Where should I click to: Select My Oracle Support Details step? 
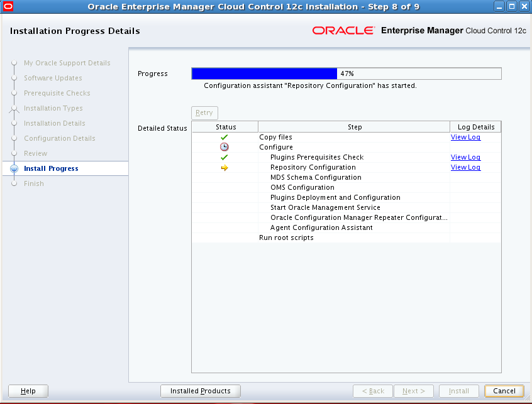pos(67,63)
